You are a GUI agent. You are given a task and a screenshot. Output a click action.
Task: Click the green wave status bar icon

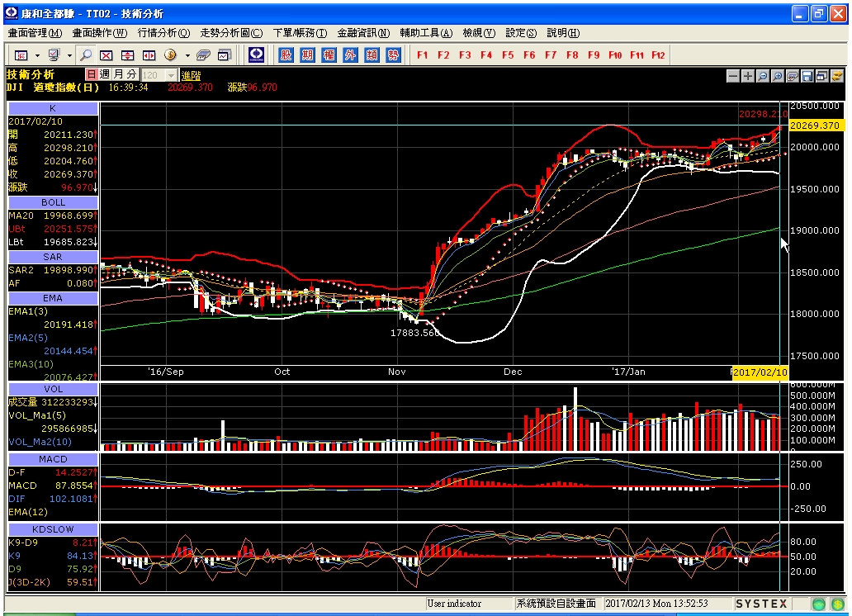coord(819,604)
